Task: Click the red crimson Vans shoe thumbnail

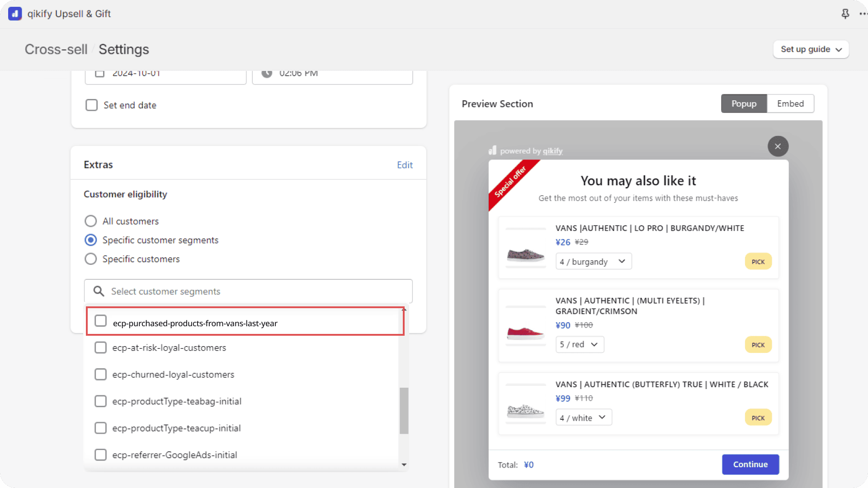Action: (525, 333)
